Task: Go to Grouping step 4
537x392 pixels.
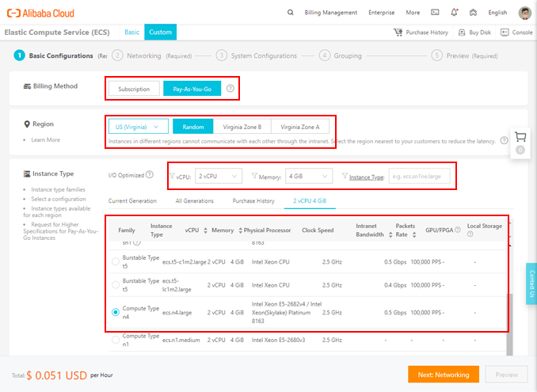Action: [x=341, y=55]
